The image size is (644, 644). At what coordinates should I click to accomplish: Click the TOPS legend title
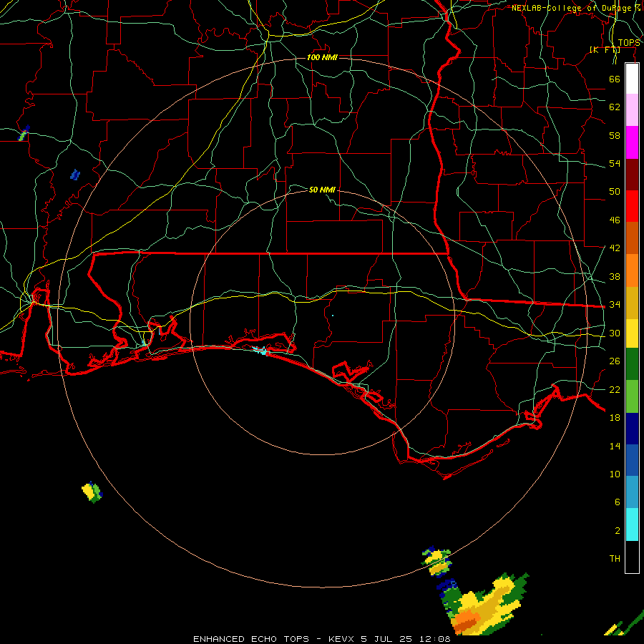pyautogui.click(x=629, y=43)
